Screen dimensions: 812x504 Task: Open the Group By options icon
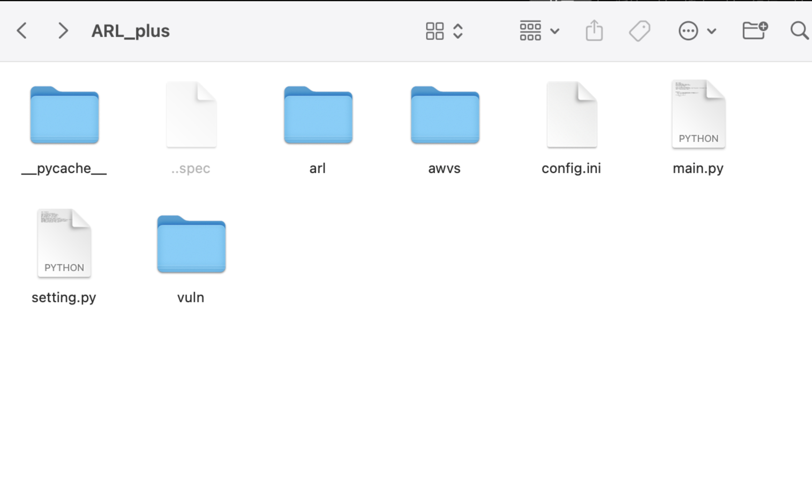click(530, 31)
